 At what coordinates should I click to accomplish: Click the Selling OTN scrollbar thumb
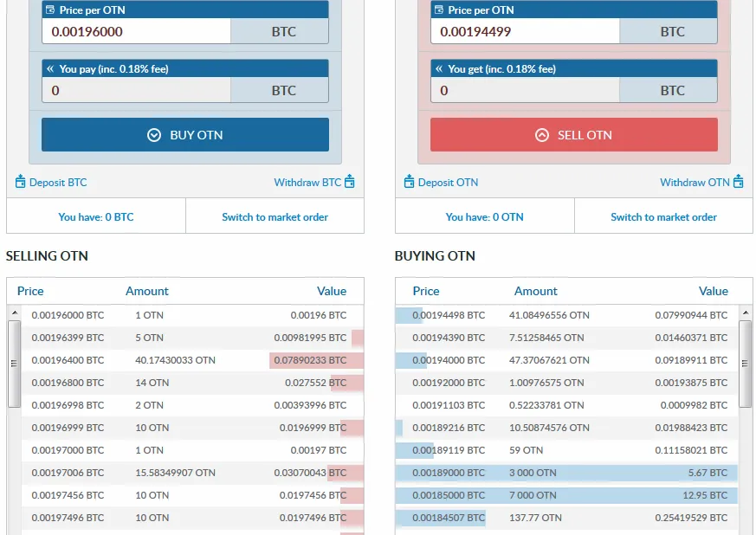14,364
